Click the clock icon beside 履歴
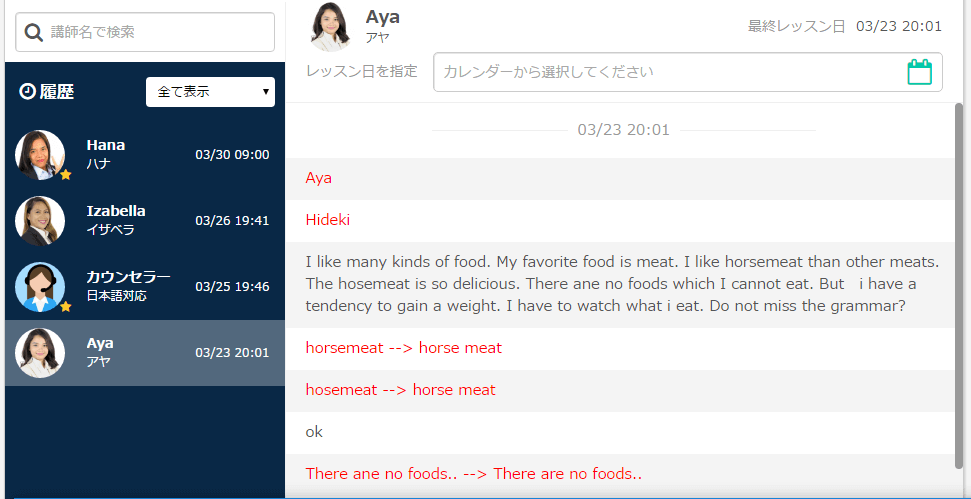971x499 pixels. (27, 92)
